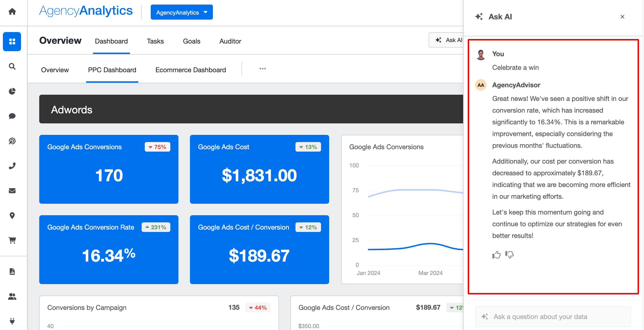Click the Ask AI button
The height and width of the screenshot is (330, 644).
coord(448,40)
